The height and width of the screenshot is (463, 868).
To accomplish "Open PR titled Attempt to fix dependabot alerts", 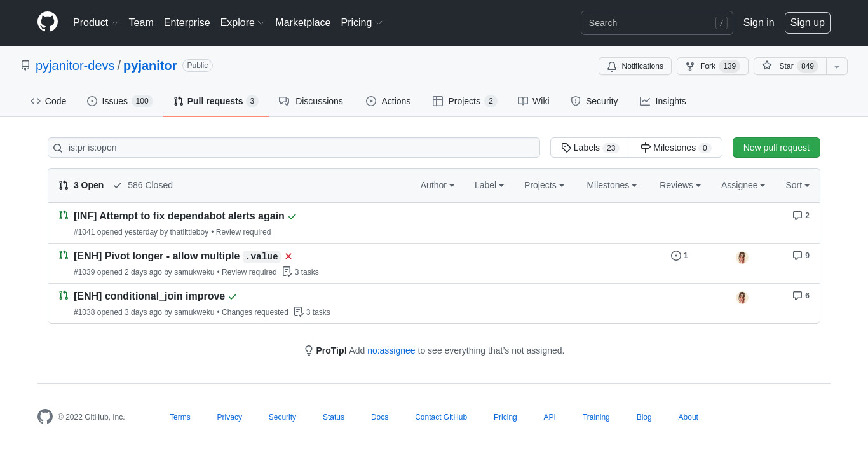I will click(179, 216).
